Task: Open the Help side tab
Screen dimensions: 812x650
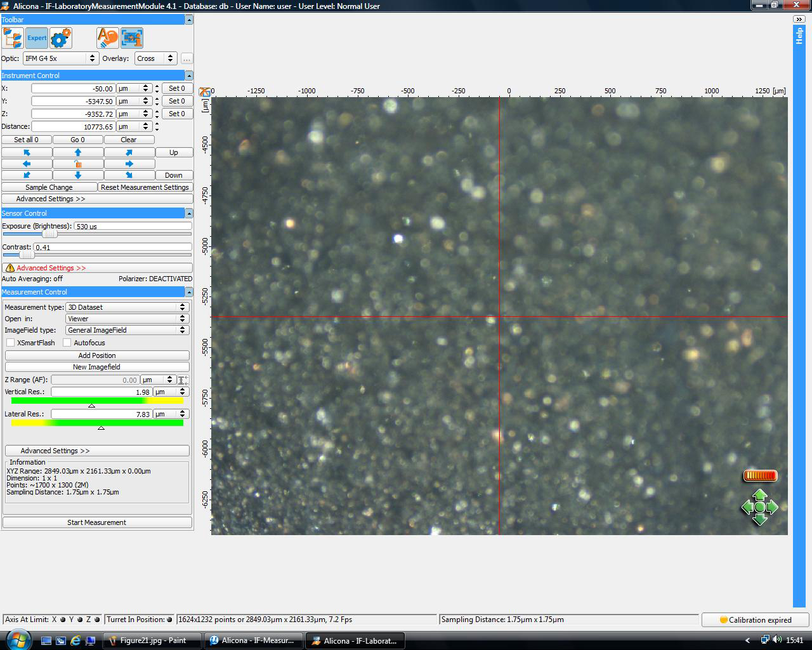Action: click(799, 35)
